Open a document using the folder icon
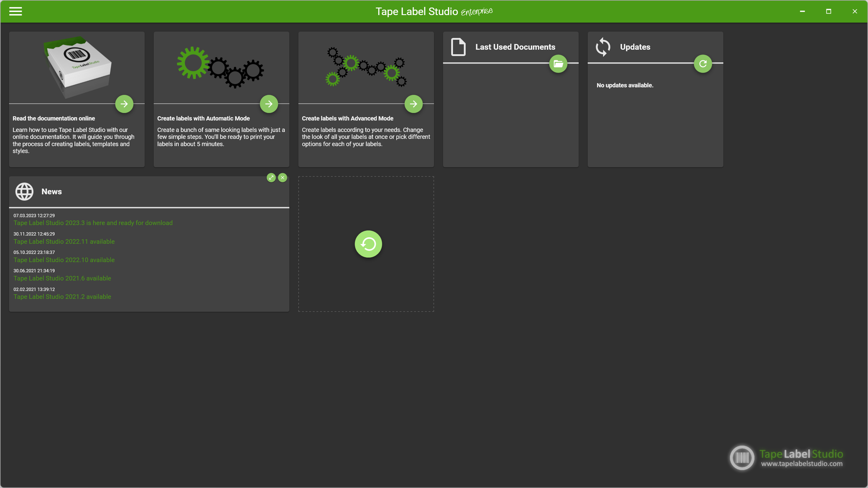 558,64
